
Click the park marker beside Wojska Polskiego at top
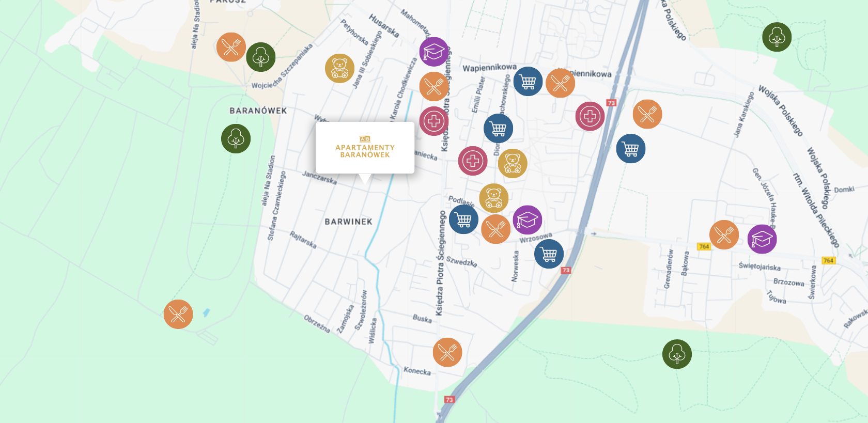point(777,37)
